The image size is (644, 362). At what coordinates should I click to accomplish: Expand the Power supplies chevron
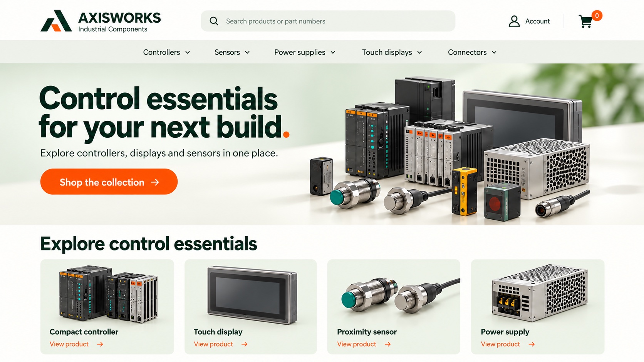[x=333, y=52]
